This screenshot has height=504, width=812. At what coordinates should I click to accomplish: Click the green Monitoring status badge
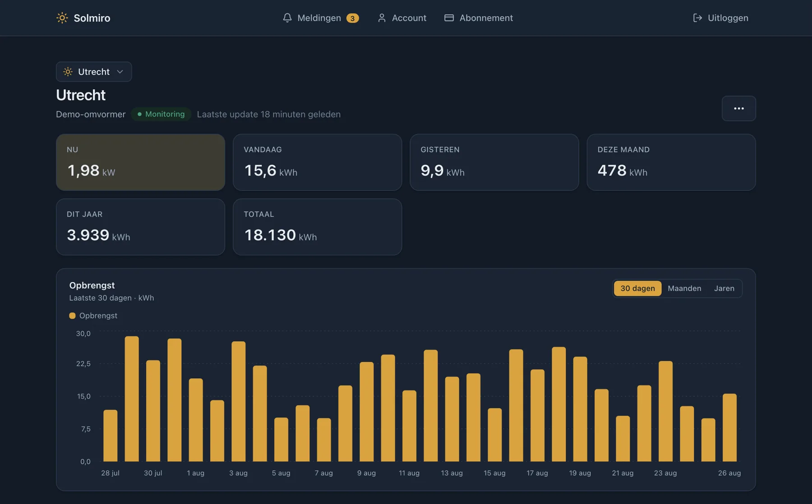pos(161,114)
